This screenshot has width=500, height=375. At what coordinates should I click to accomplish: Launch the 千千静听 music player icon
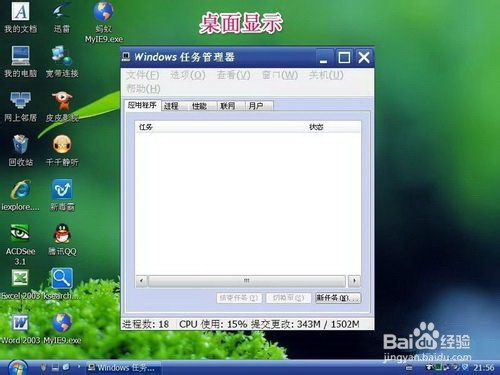62,150
